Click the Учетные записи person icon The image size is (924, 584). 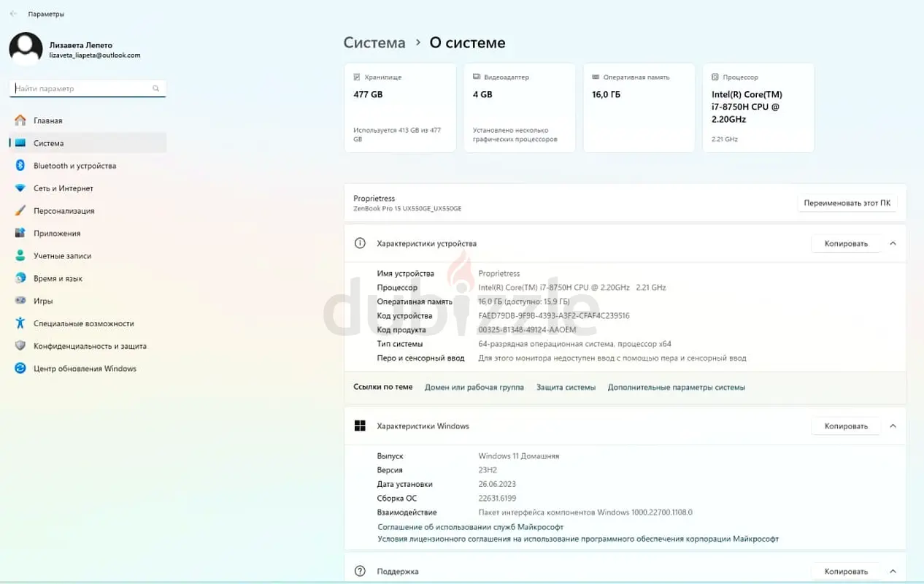pyautogui.click(x=20, y=256)
